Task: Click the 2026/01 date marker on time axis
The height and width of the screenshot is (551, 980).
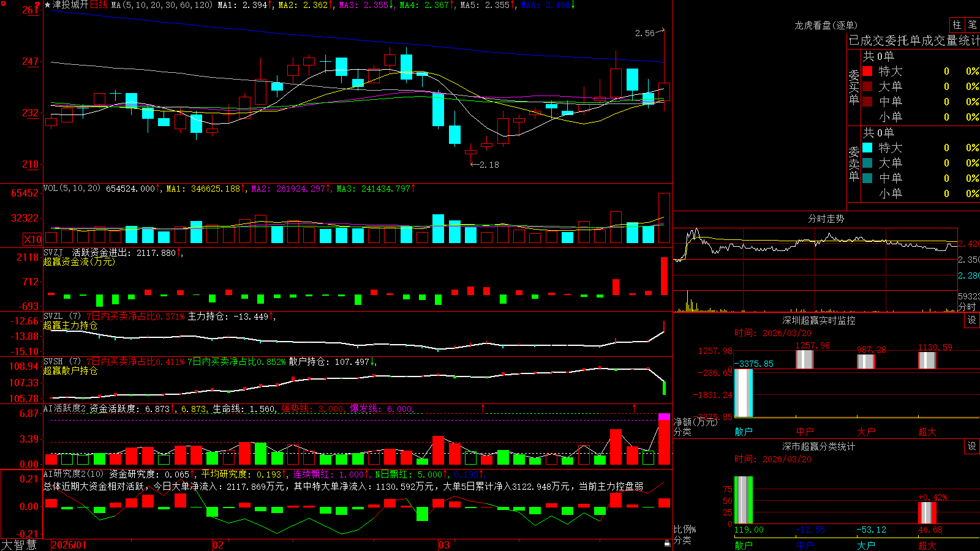Action: pos(69,545)
